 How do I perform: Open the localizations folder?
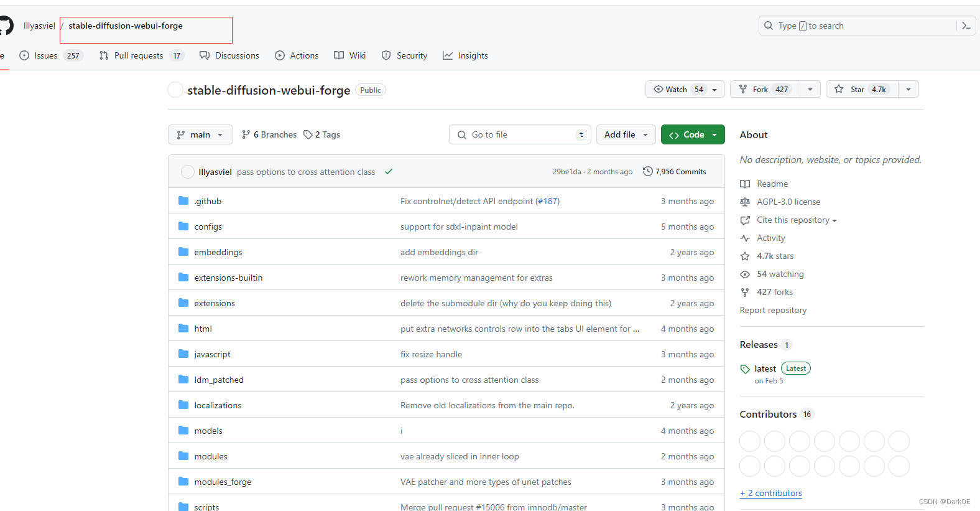(218, 405)
